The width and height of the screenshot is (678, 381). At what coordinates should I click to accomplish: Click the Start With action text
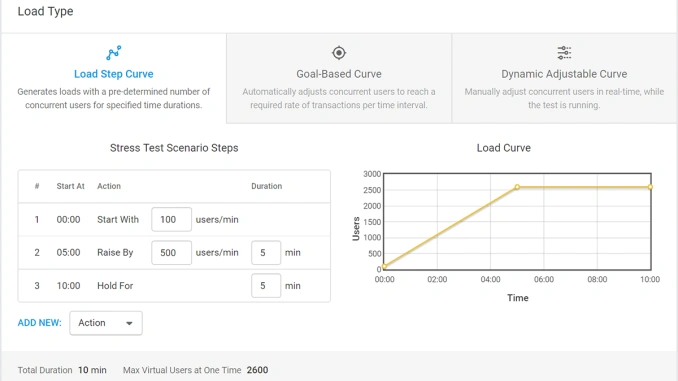(x=118, y=220)
